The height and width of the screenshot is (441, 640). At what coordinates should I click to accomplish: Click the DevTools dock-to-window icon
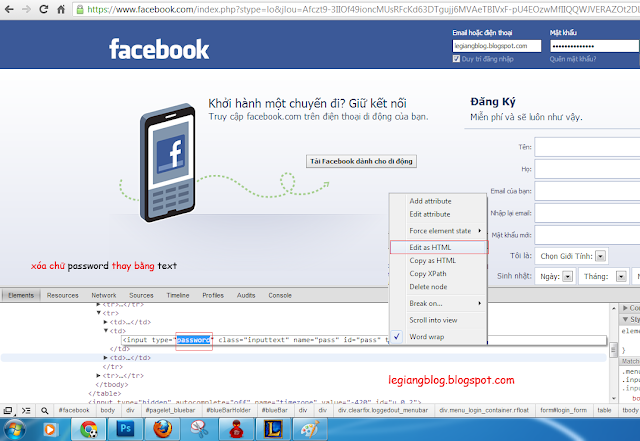click(x=8, y=410)
